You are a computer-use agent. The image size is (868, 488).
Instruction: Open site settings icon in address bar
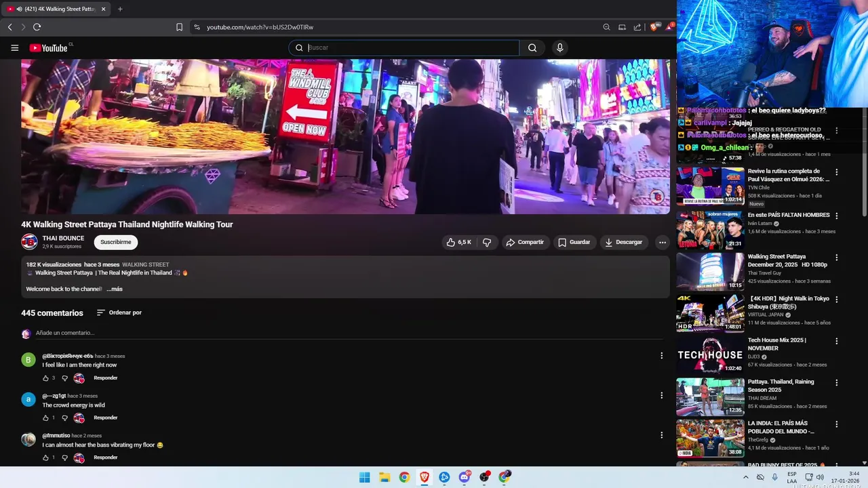point(197,27)
